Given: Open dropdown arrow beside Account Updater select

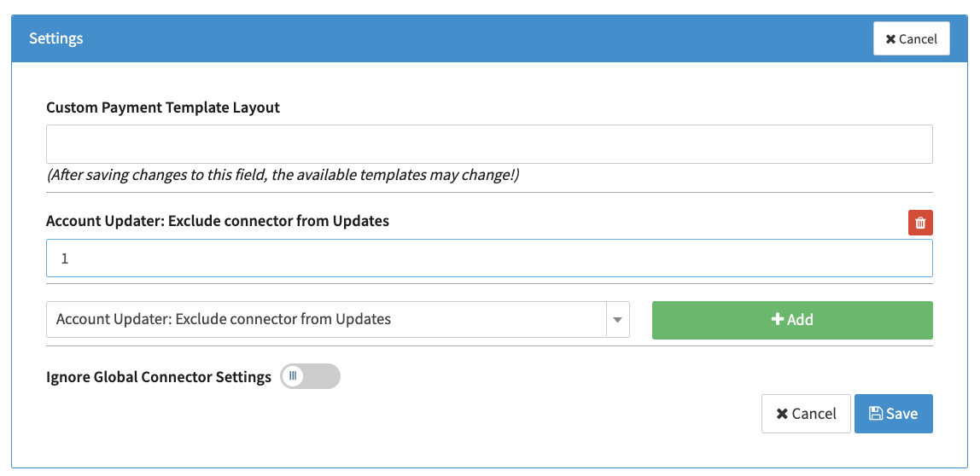Looking at the screenshot, I should pyautogui.click(x=618, y=320).
